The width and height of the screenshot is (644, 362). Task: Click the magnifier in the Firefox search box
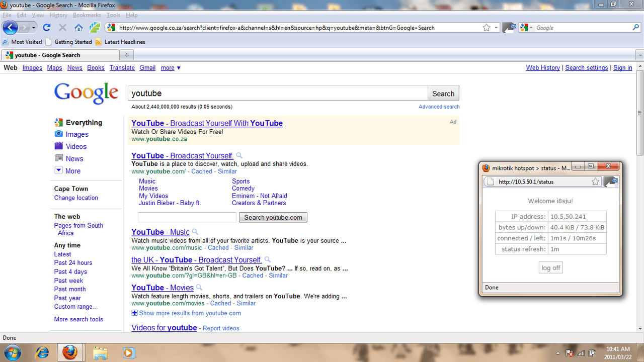tap(636, 28)
